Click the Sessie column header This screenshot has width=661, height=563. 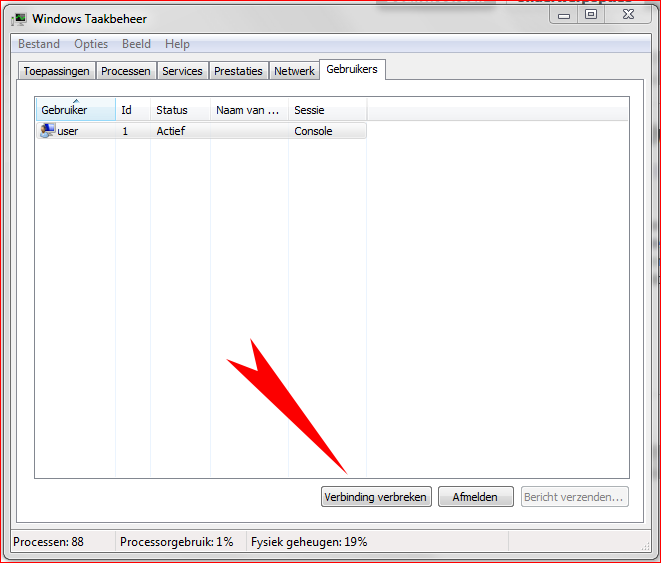tap(328, 110)
